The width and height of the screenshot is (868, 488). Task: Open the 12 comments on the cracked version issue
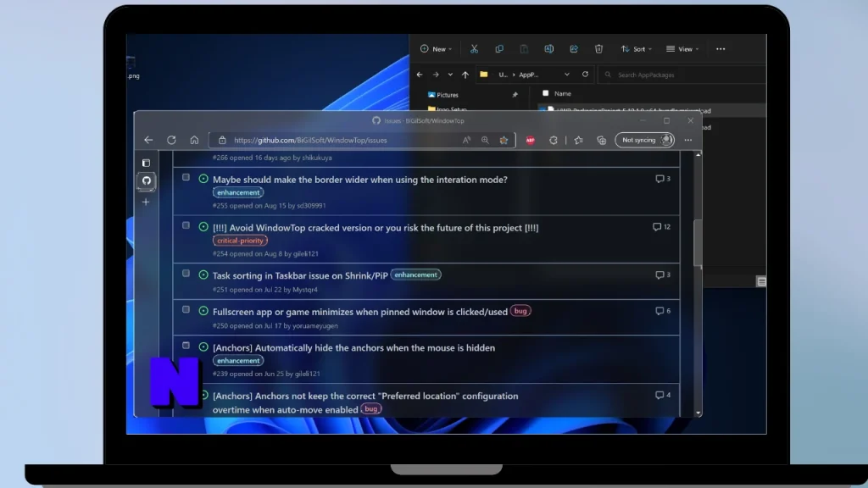pos(661,227)
